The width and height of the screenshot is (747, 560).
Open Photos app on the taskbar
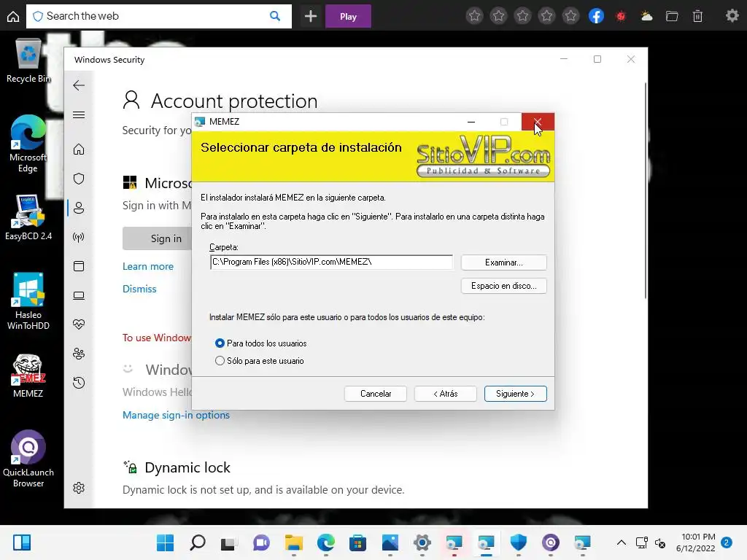[390, 542]
